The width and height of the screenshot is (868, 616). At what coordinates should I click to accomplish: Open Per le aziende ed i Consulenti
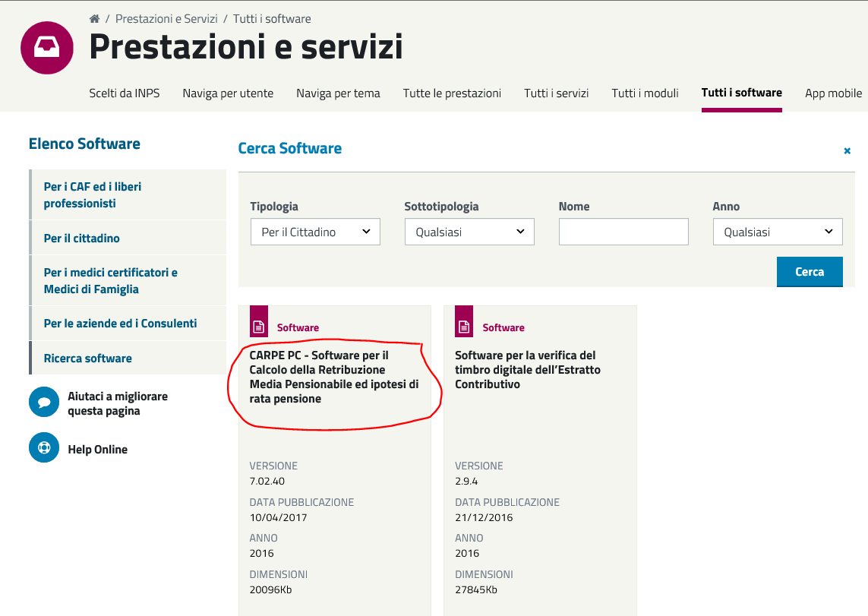tap(120, 323)
